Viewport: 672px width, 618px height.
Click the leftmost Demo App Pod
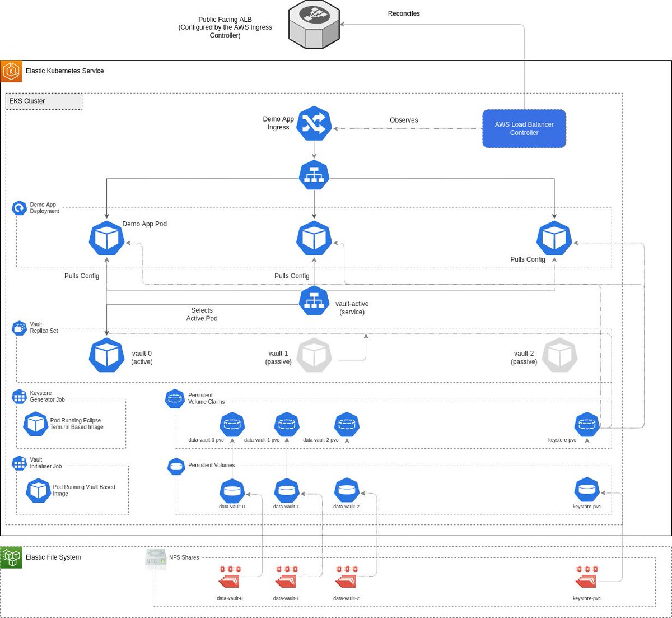pyautogui.click(x=106, y=238)
